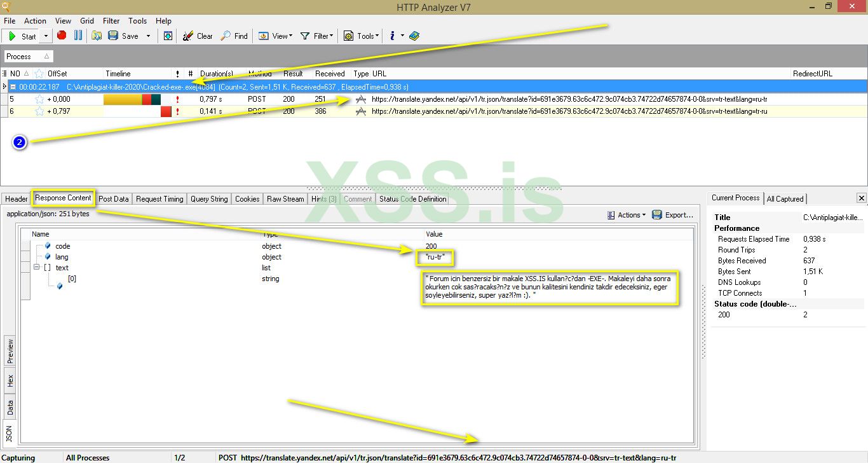The height and width of the screenshot is (463, 868).
Task: Toggle the auto-scroll down arrow icon
Action: [168, 36]
